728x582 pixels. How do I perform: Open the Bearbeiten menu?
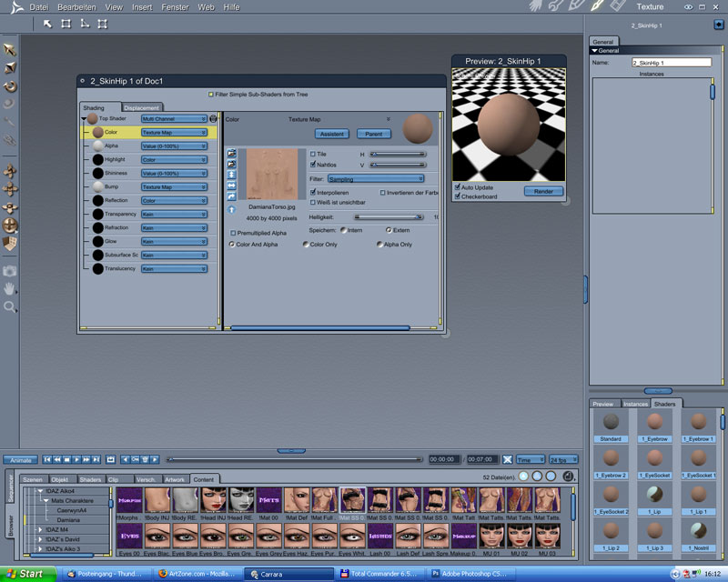click(x=76, y=7)
